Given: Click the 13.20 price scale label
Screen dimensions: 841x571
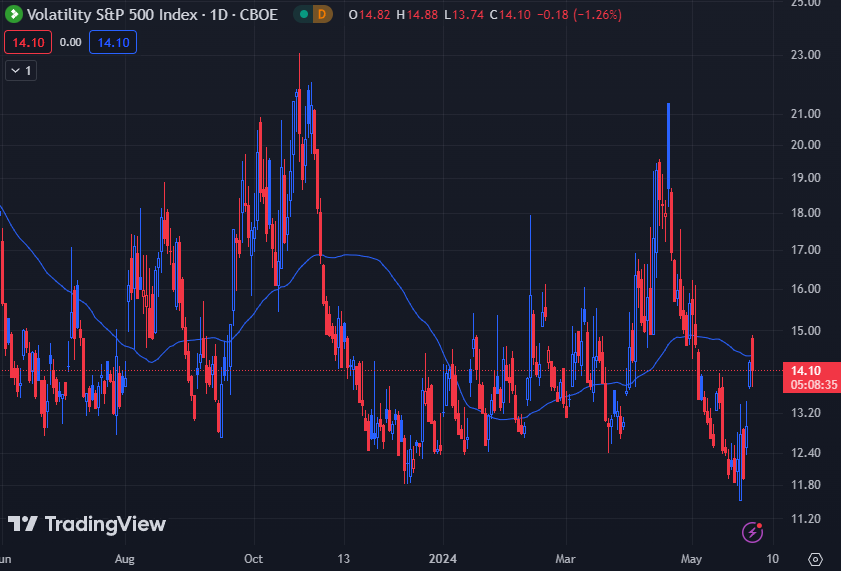Looking at the screenshot, I should tap(806, 413).
